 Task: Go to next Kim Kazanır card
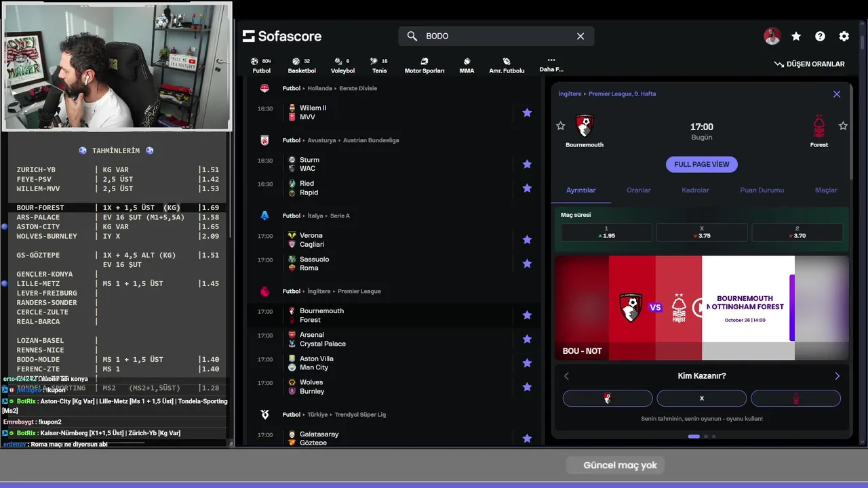837,376
